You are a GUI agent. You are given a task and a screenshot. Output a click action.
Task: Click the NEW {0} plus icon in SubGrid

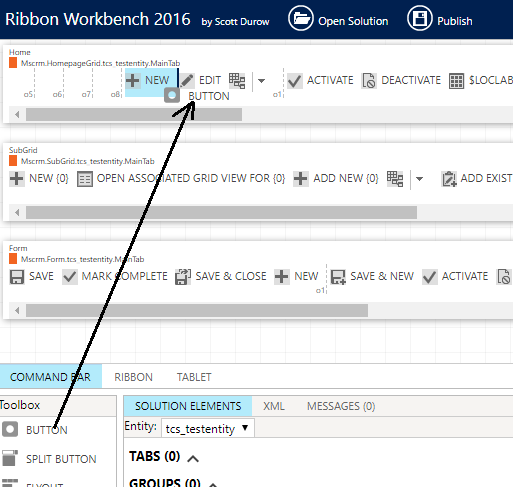(16, 179)
